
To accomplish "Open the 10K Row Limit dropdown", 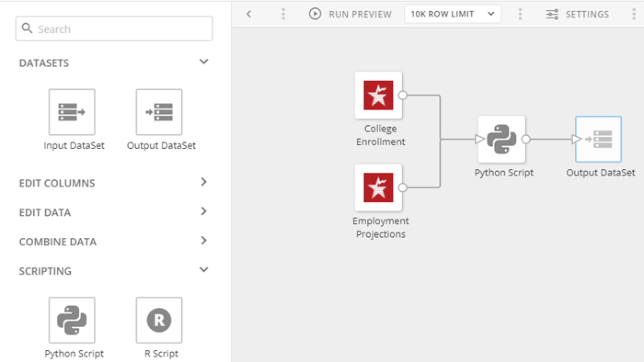I will coord(452,14).
